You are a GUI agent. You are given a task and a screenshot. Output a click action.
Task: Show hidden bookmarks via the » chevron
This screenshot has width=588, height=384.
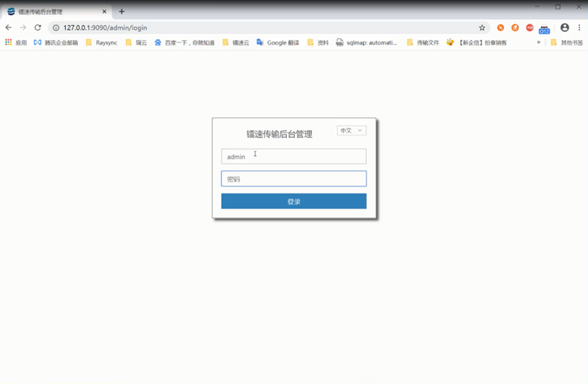(x=539, y=42)
